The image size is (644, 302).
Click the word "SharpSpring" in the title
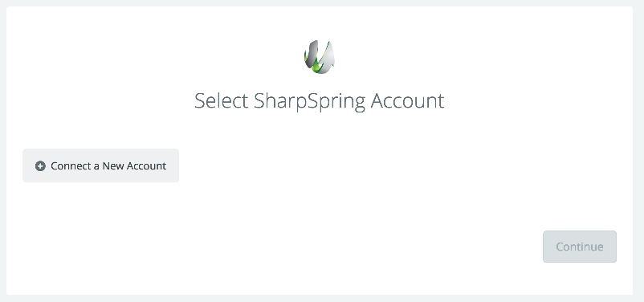(x=309, y=102)
